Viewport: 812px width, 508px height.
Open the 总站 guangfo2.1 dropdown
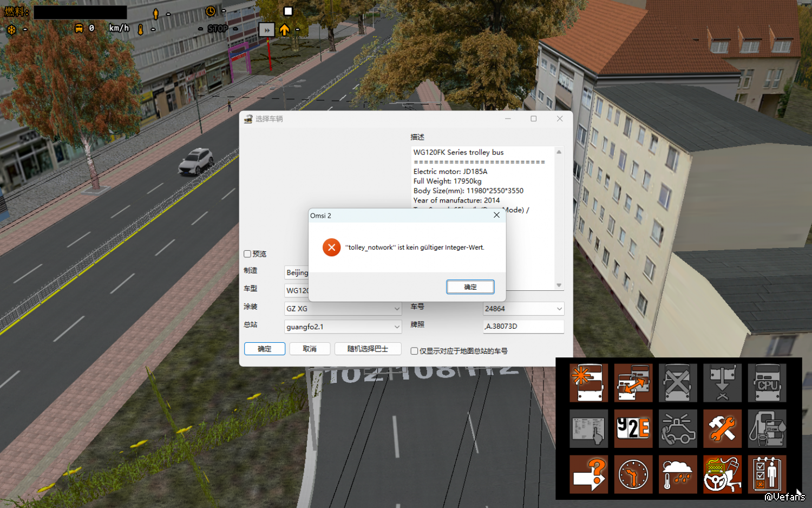coord(343,327)
